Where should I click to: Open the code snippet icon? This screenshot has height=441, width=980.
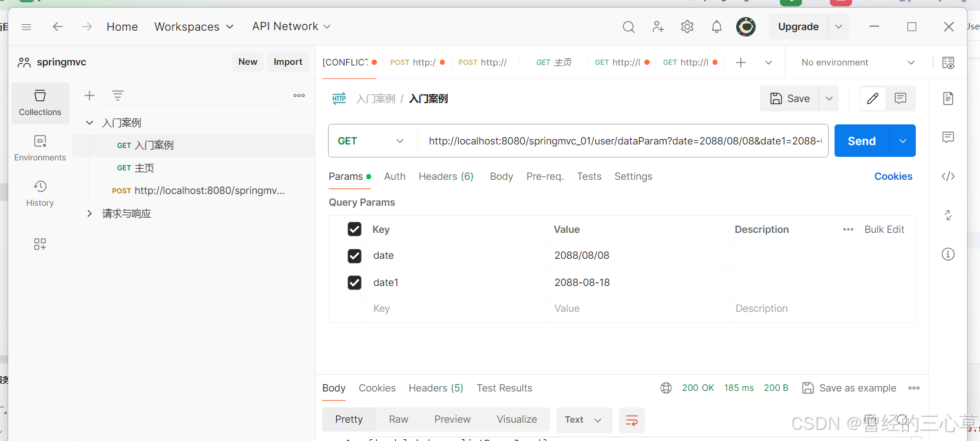tap(948, 176)
